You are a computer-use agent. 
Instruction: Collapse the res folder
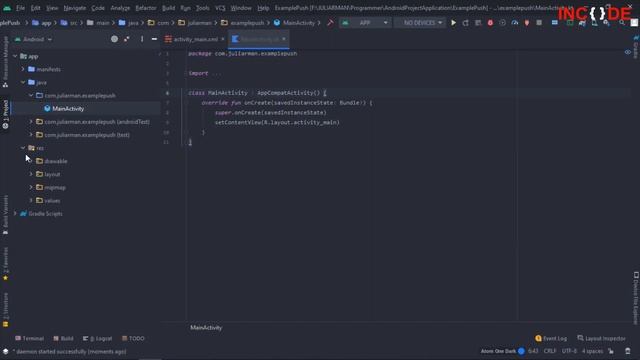click(23, 148)
